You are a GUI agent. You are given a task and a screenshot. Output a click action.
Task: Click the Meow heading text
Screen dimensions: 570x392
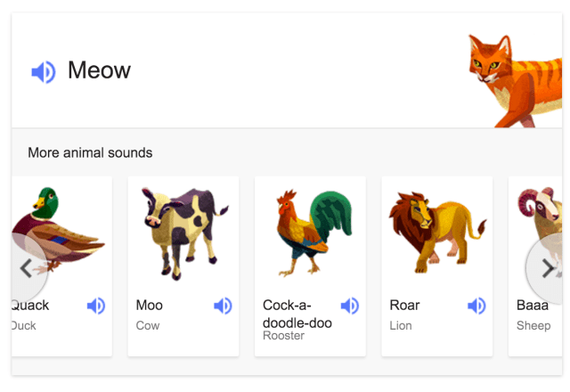point(99,70)
